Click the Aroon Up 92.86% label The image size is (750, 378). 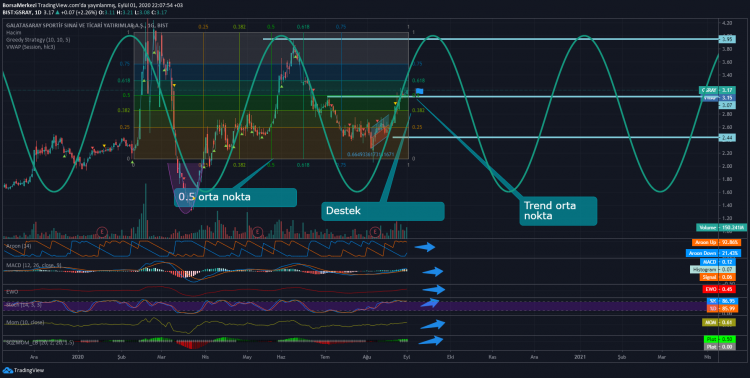click(x=718, y=243)
